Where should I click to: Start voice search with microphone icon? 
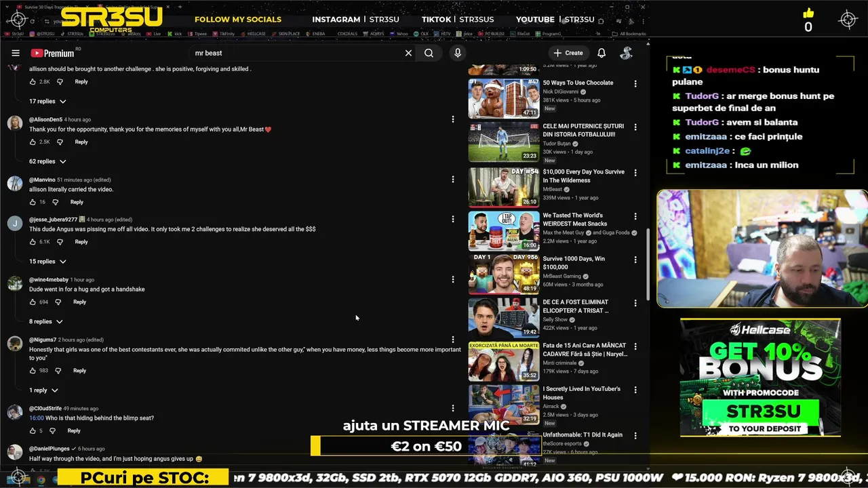click(458, 53)
